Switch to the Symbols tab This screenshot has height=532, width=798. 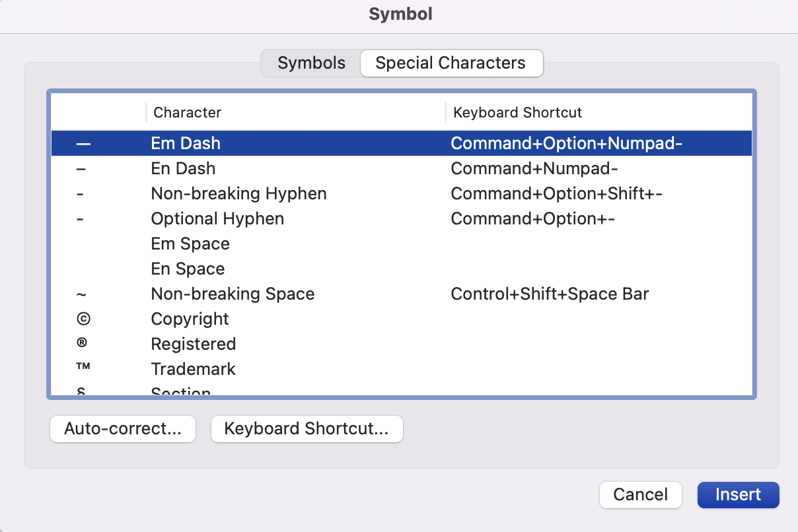[311, 63]
